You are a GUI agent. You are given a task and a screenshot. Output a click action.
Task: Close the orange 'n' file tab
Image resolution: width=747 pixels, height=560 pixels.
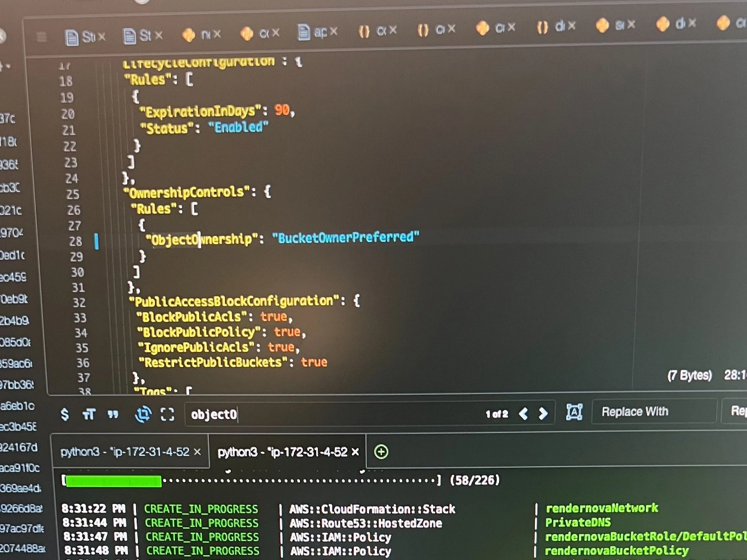(x=217, y=34)
